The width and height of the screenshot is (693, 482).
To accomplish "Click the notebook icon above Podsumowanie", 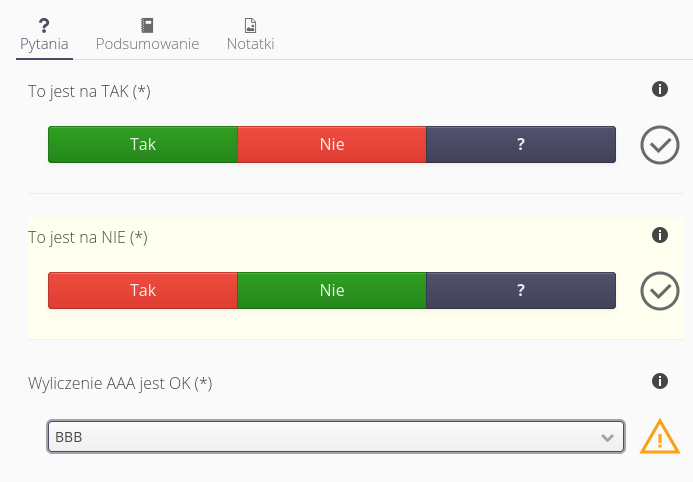I will [x=147, y=25].
